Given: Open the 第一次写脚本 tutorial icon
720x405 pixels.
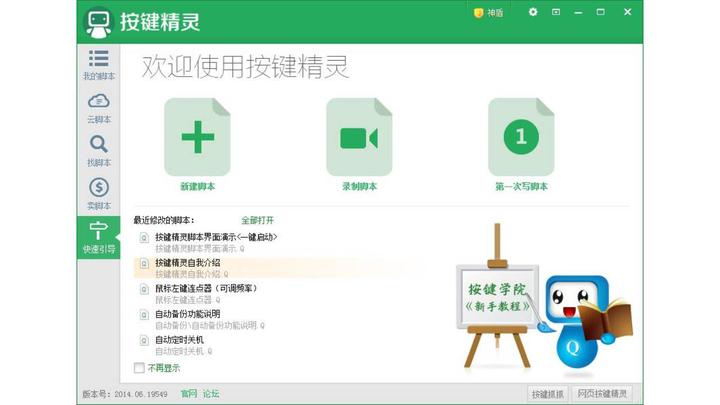Looking at the screenshot, I should pos(521,137).
